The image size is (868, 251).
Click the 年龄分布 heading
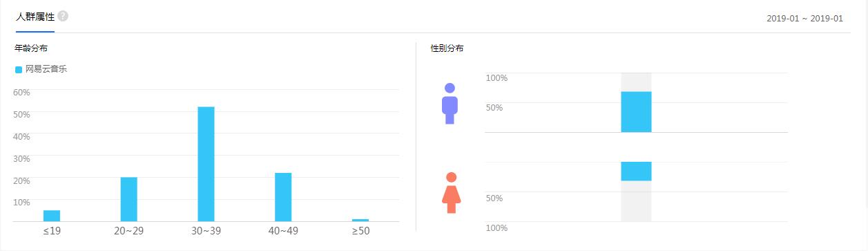[31, 48]
